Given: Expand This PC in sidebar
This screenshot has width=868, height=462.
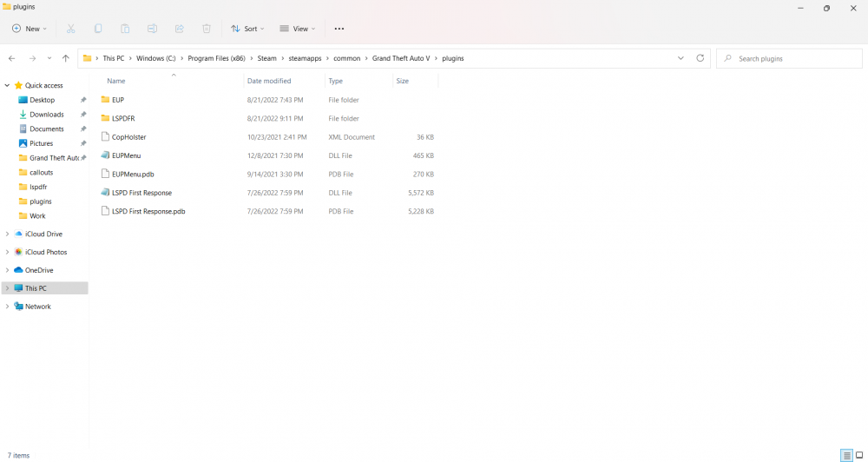Looking at the screenshot, I should coord(7,288).
